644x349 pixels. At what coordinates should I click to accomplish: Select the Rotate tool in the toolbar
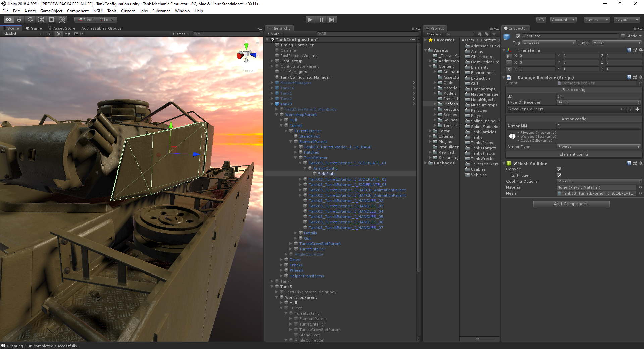(30, 20)
